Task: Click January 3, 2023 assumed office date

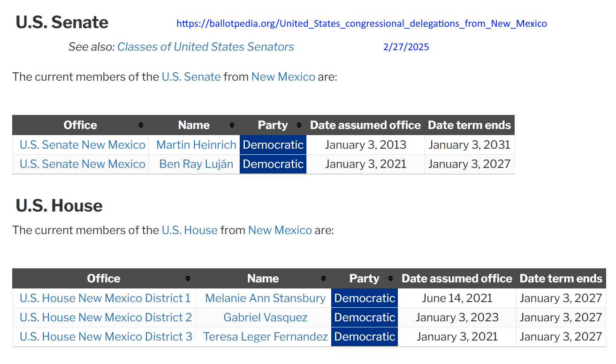Action: [x=457, y=318]
